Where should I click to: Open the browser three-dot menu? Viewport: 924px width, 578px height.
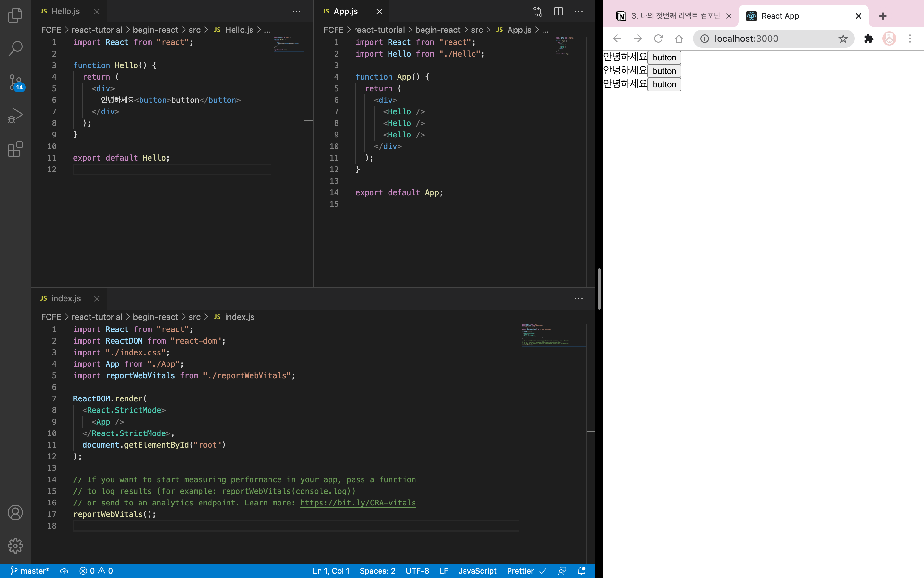910,39
